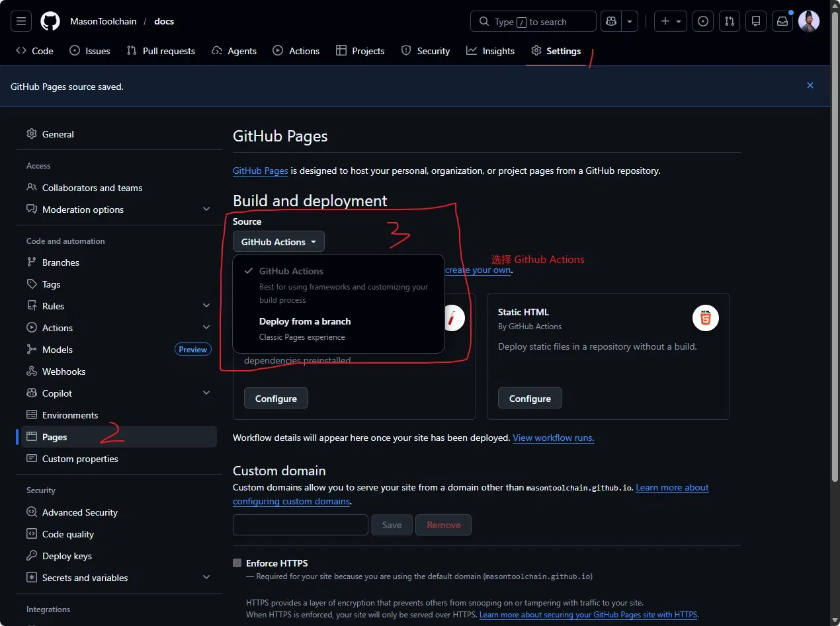
Task: Click Configure on the left workflow card
Action: (x=276, y=399)
